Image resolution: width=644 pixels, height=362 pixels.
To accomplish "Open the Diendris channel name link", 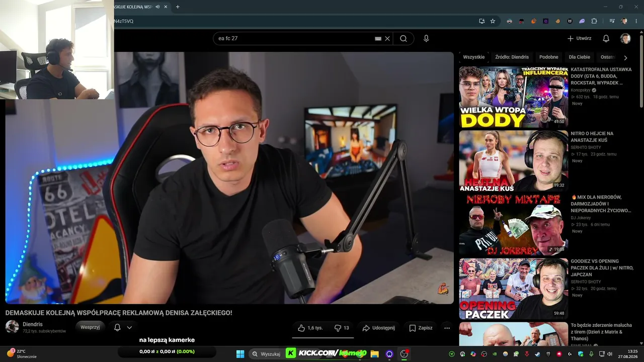I will click(33, 324).
